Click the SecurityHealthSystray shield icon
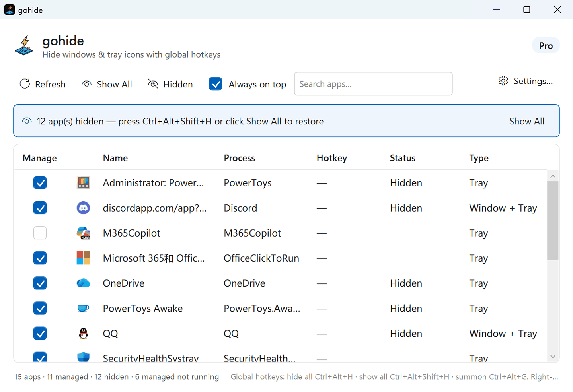The image size is (573, 392). pyautogui.click(x=83, y=357)
